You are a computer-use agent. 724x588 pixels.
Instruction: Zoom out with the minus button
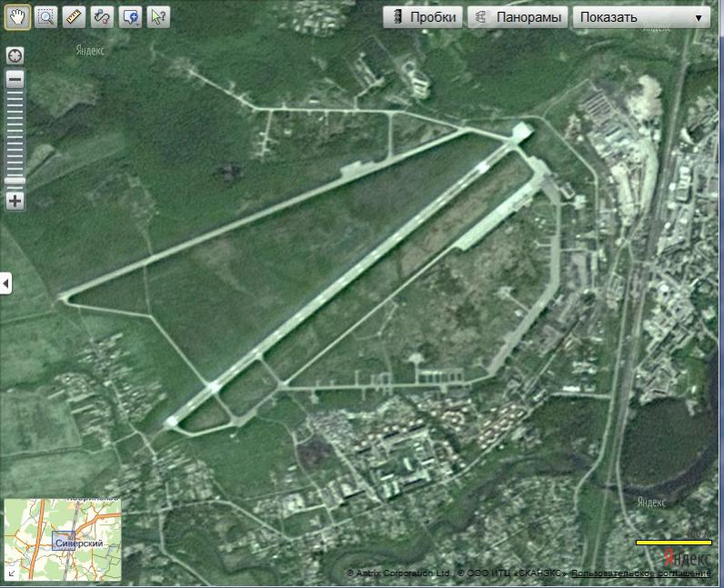point(15,79)
